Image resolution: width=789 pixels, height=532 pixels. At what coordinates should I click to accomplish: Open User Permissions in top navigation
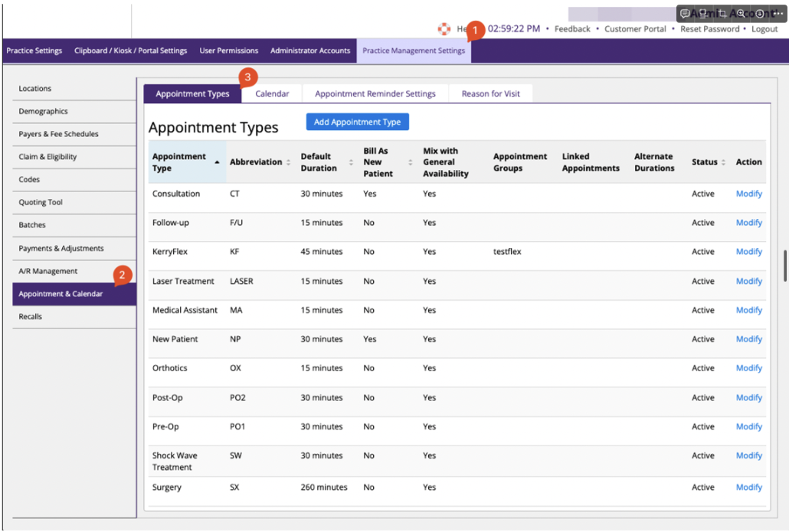click(x=228, y=51)
